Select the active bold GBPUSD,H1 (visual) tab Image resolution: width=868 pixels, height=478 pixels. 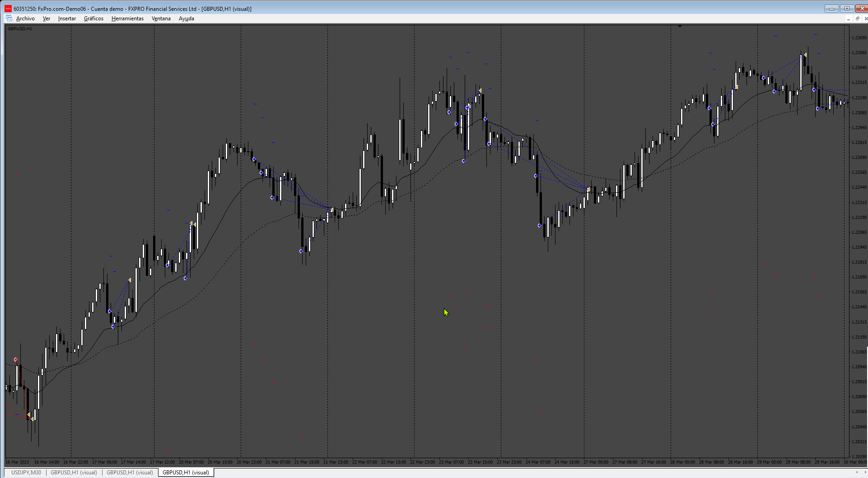[x=186, y=473]
